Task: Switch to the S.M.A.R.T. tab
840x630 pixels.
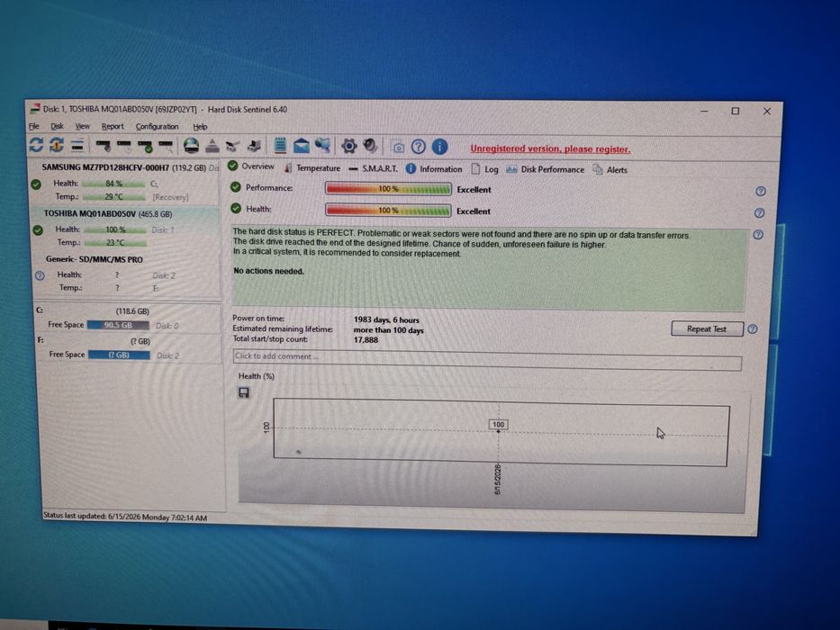Action: click(x=374, y=168)
